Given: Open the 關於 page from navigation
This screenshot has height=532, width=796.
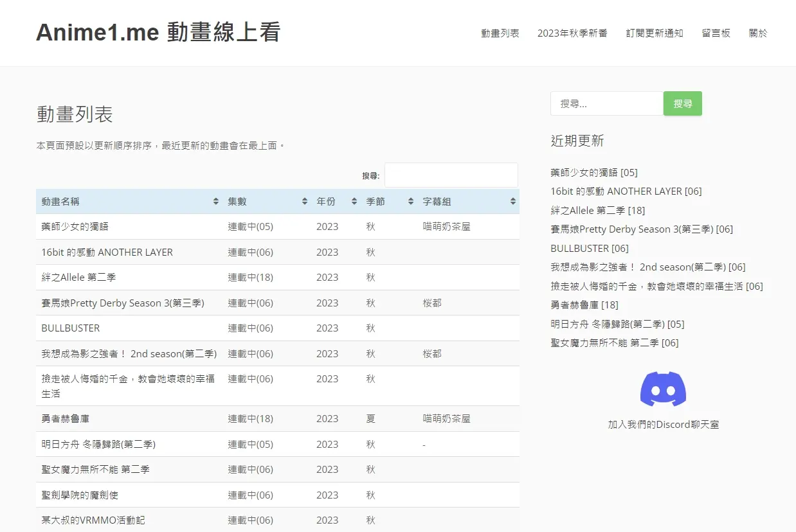Looking at the screenshot, I should point(758,33).
